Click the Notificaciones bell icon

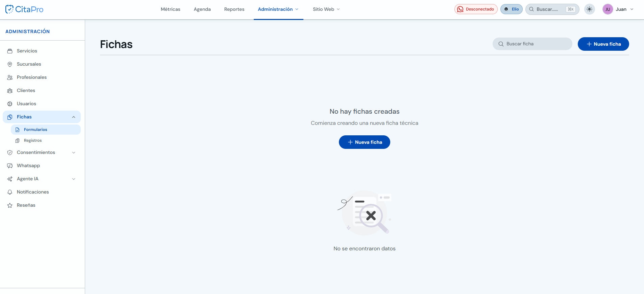10,192
